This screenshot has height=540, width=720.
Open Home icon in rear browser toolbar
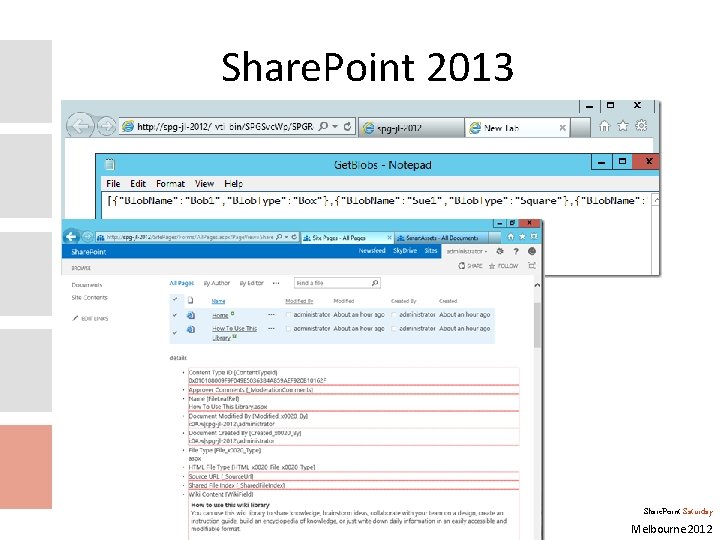tap(604, 126)
